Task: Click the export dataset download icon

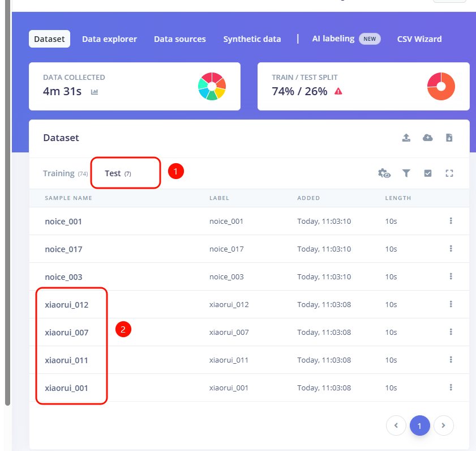Action: [449, 138]
